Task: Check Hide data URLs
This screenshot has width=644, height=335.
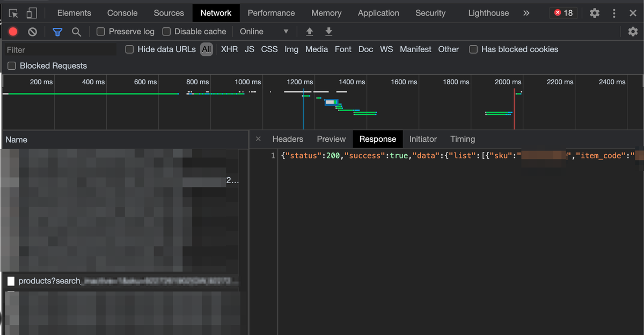Action: [129, 49]
